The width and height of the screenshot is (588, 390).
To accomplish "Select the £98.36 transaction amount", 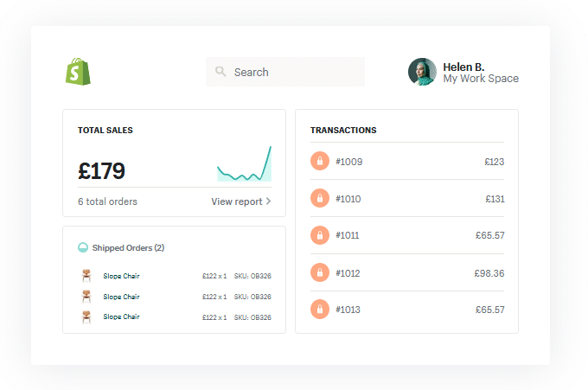I will pyautogui.click(x=489, y=273).
